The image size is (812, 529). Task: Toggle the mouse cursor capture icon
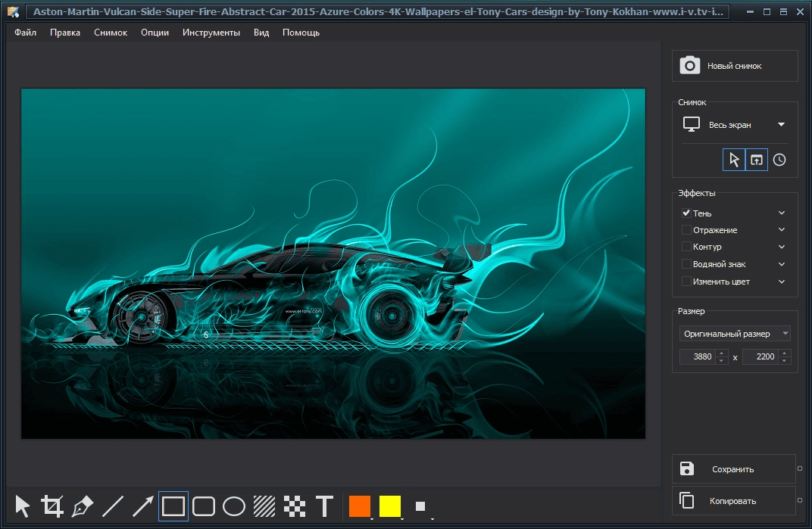click(x=734, y=160)
